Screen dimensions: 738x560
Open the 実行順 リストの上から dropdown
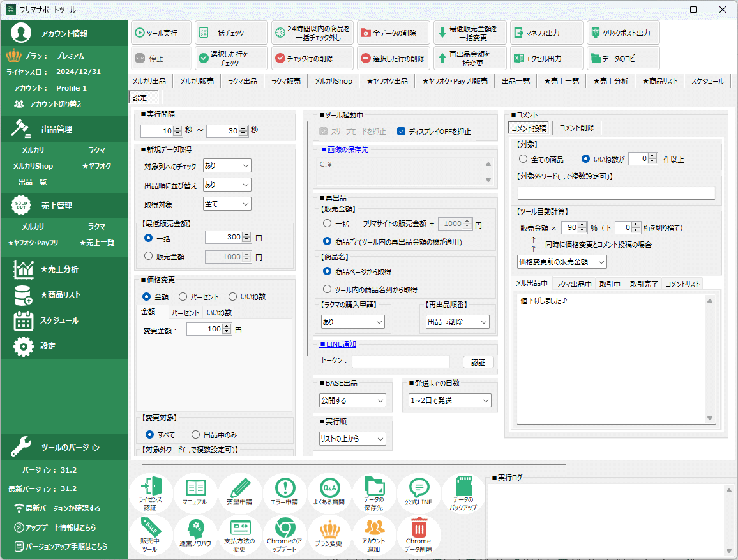[x=352, y=439]
